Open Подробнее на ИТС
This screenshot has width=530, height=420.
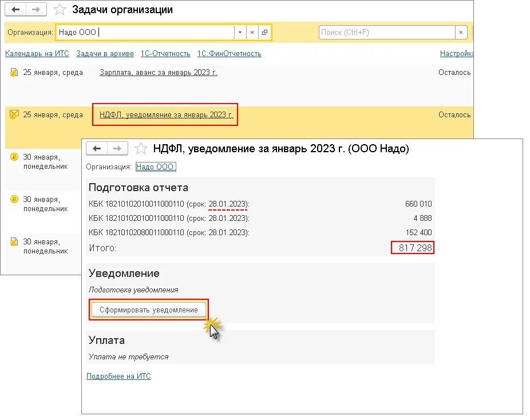pos(118,376)
